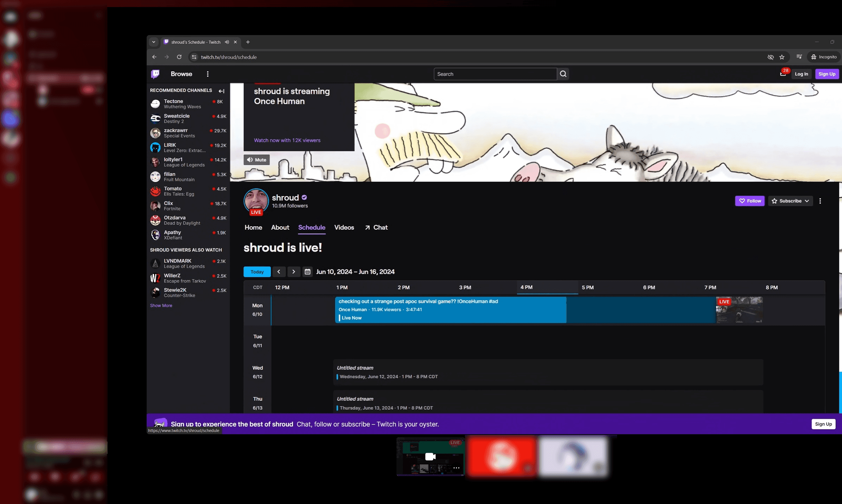Click shroud's profile avatar with LIVE badge
Image resolution: width=842 pixels, height=504 pixels.
256,201
